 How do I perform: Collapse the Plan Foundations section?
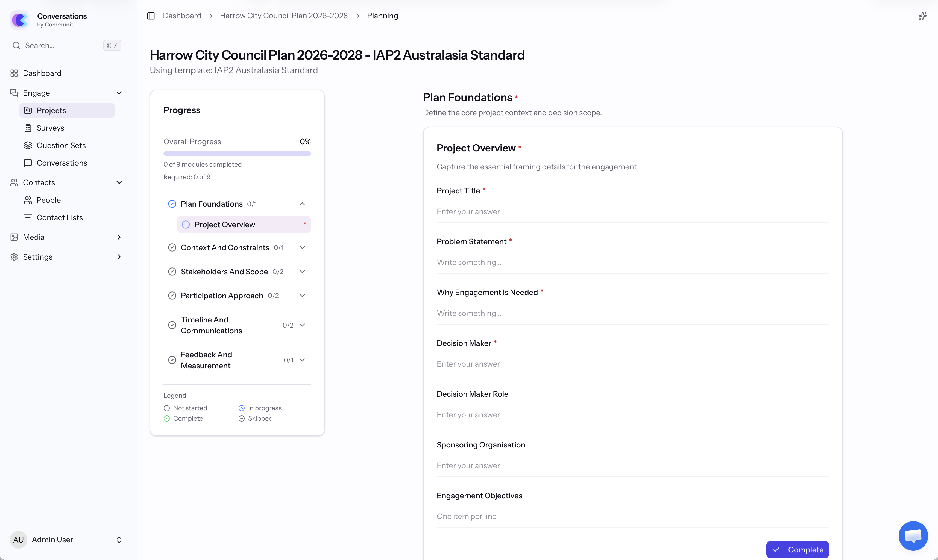tap(302, 204)
